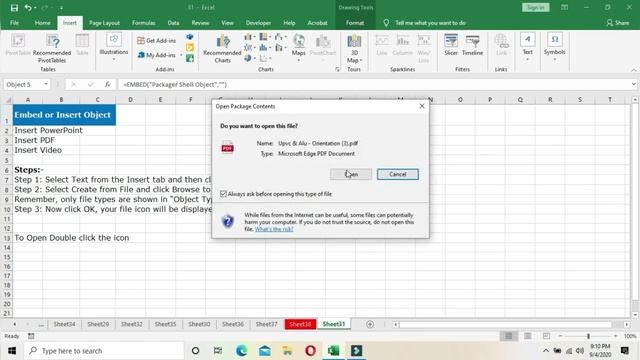Open Microsoft Edge from the taskbar
640x360 pixels.
(x=241, y=351)
